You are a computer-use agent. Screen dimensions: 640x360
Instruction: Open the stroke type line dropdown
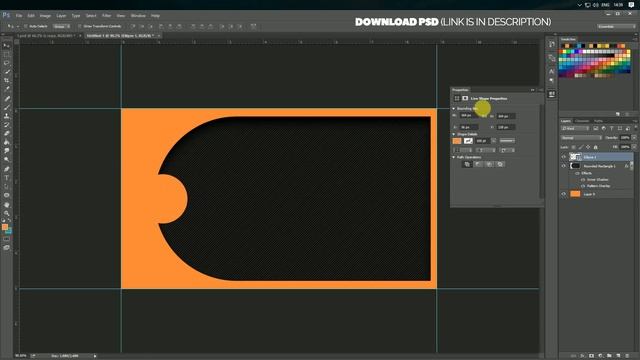click(x=507, y=141)
